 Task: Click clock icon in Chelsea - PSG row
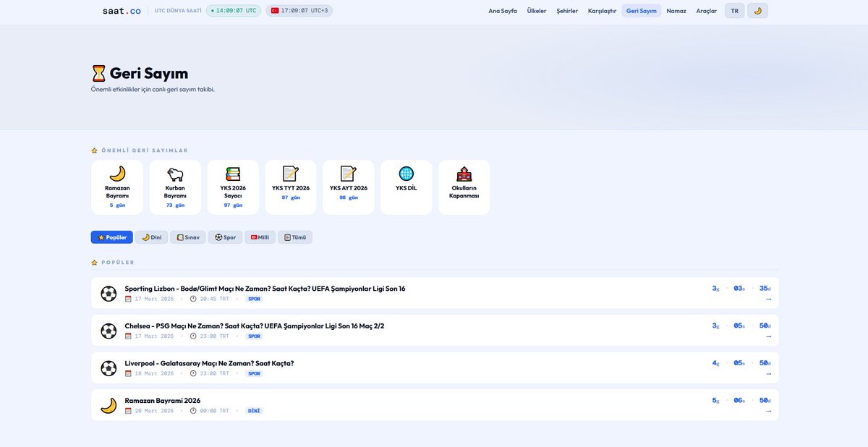coord(193,336)
